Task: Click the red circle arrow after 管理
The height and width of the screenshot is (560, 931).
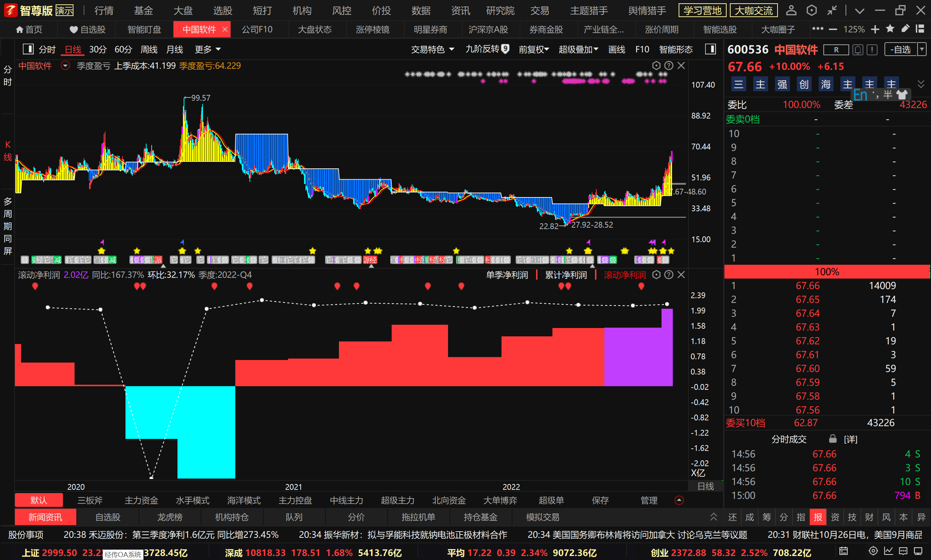Action: coord(679,500)
